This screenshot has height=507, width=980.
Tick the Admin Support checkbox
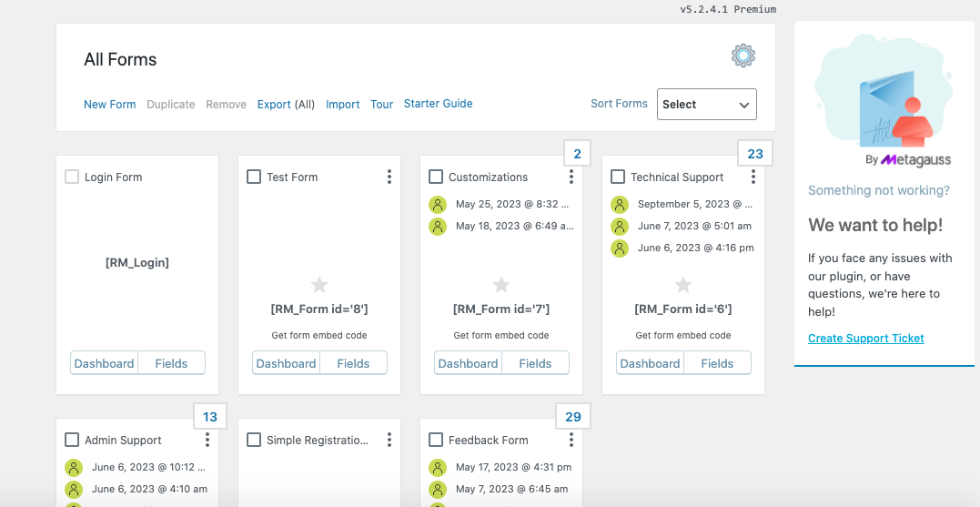click(x=72, y=440)
